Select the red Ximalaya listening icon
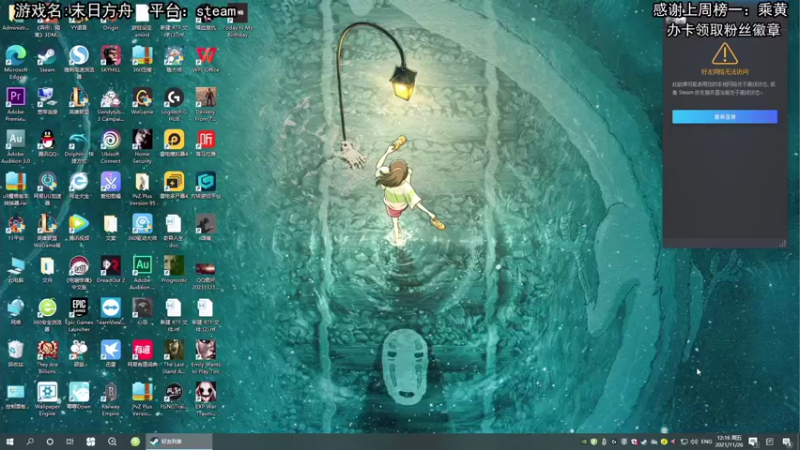The height and width of the screenshot is (450, 800). tap(206, 139)
